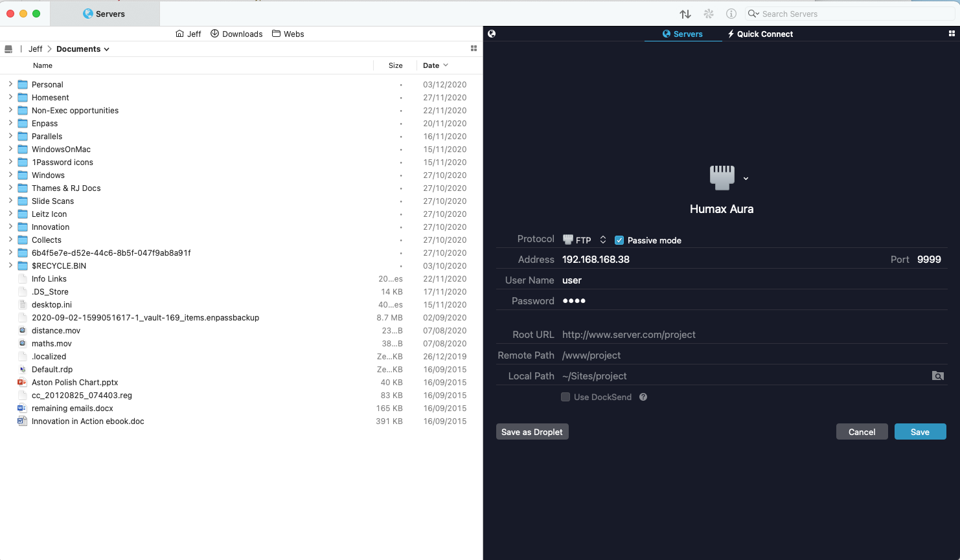This screenshot has width=960, height=560.
Task: Expand the Enpass folder
Action: coord(10,123)
